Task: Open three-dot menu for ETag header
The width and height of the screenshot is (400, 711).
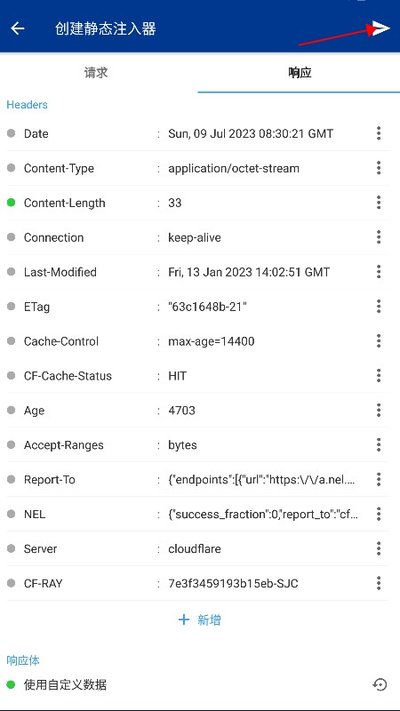Action: tap(379, 307)
